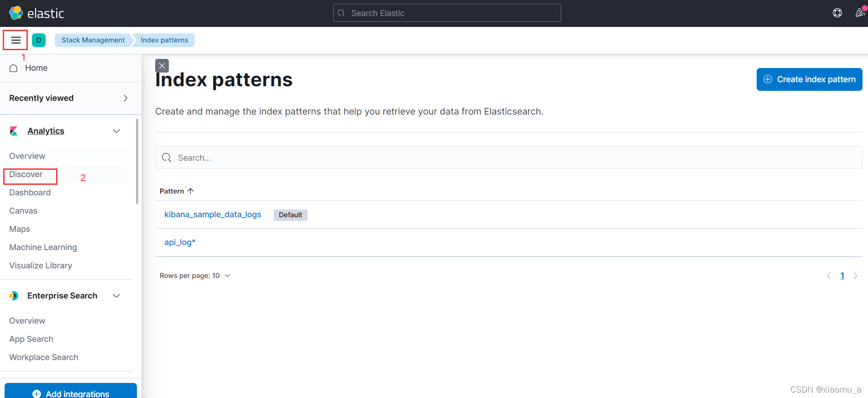Open api_log* index pattern

(x=180, y=242)
